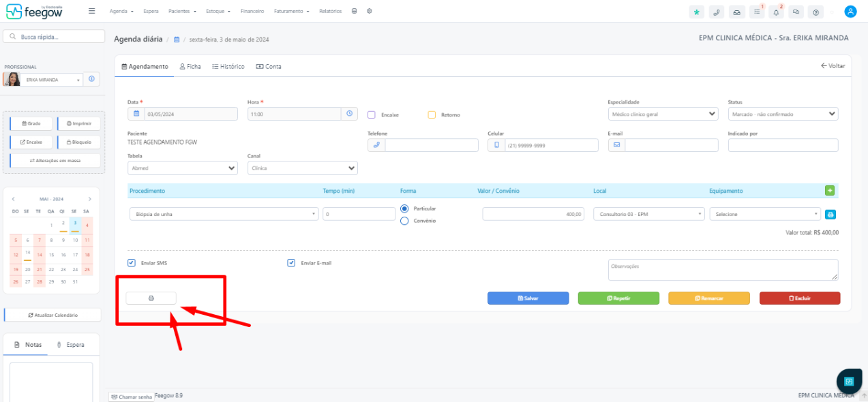Image resolution: width=868 pixels, height=402 pixels.
Task: Switch to the Histórico tab
Action: point(228,67)
